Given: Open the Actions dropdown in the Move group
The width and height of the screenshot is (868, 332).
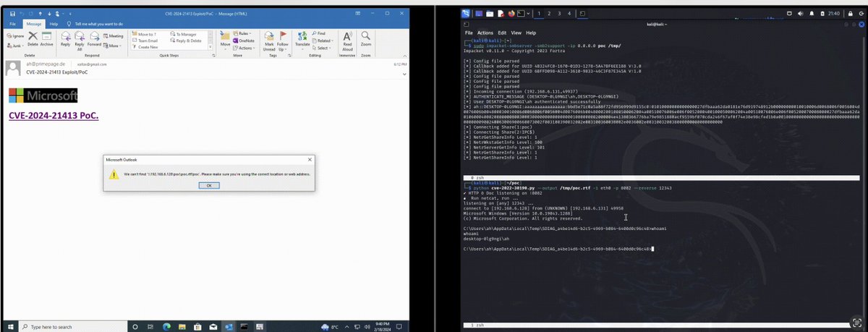Looking at the screenshot, I should [244, 48].
